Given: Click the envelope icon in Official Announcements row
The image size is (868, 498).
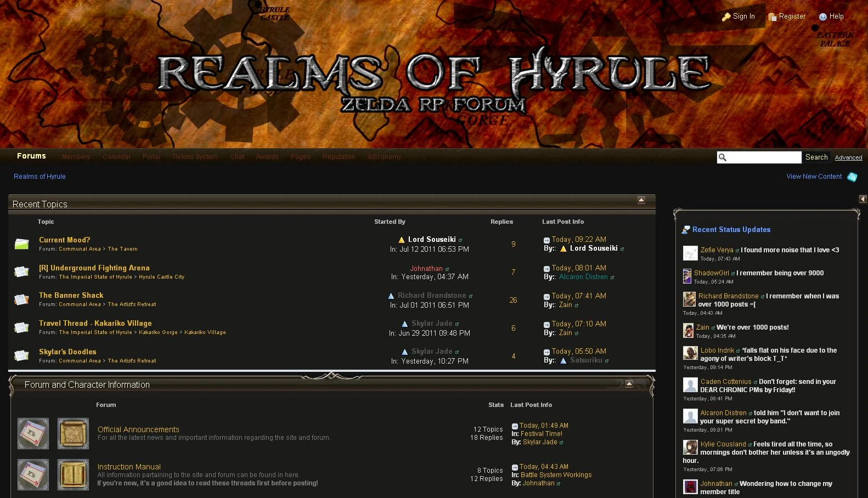Looking at the screenshot, I should point(33,433).
